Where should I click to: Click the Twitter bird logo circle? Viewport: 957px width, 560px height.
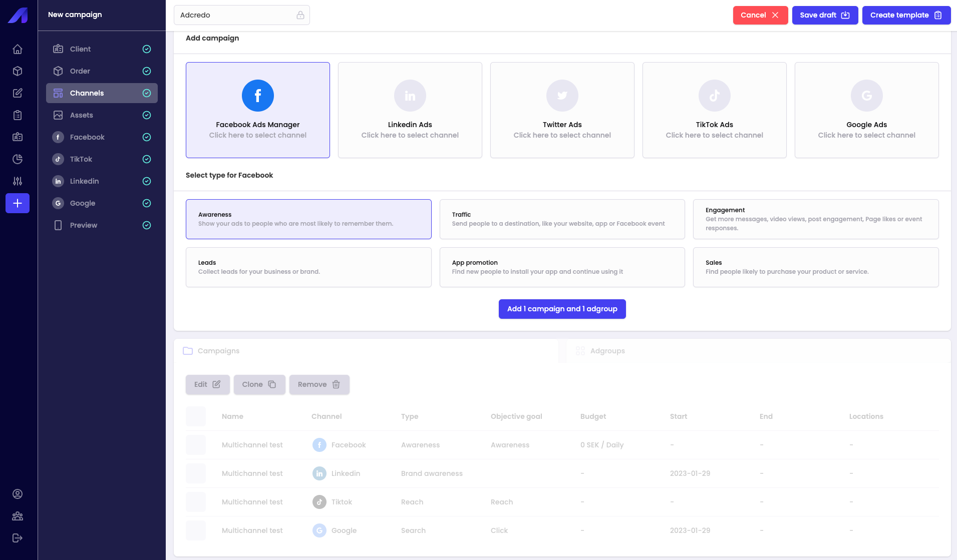point(562,96)
